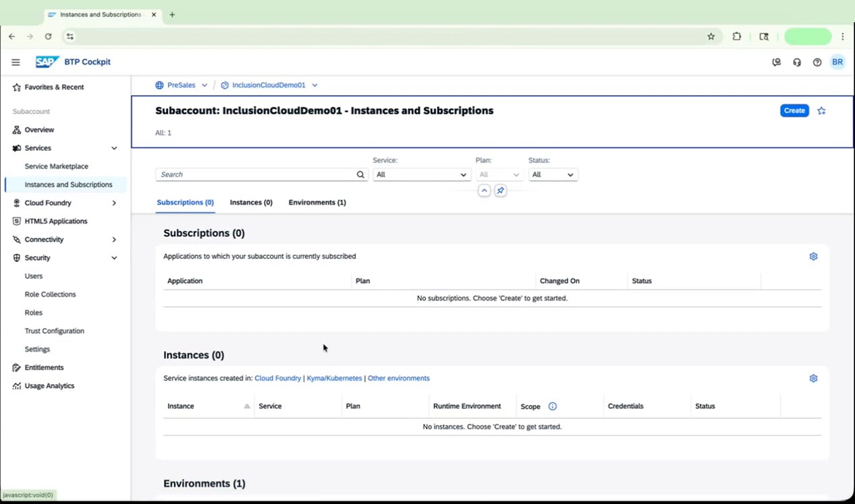The width and height of the screenshot is (855, 504).
Task: Open Entitlements in sidebar
Action: 45,368
